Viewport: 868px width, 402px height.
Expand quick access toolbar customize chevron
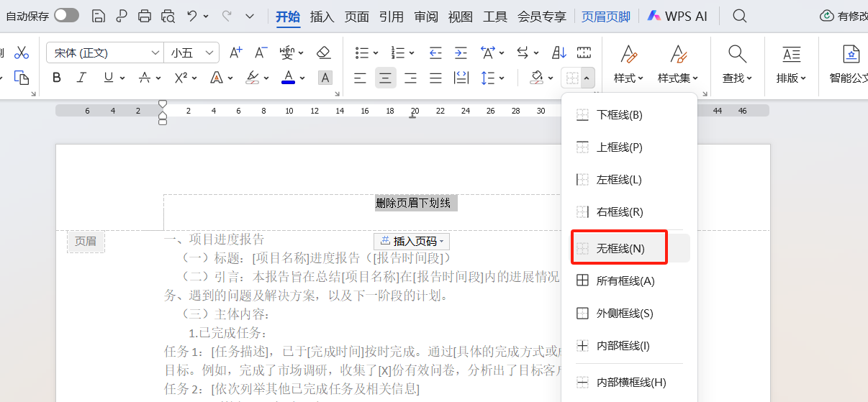[x=250, y=16]
